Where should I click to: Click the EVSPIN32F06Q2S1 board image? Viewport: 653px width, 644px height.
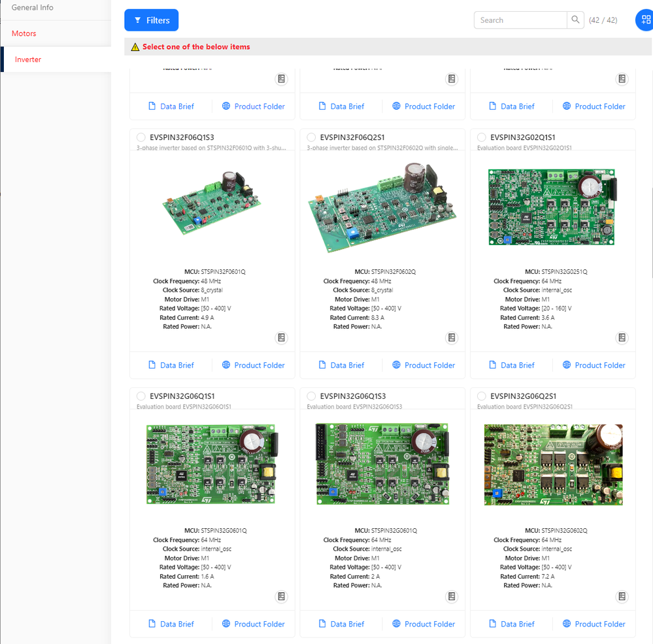tap(382, 207)
